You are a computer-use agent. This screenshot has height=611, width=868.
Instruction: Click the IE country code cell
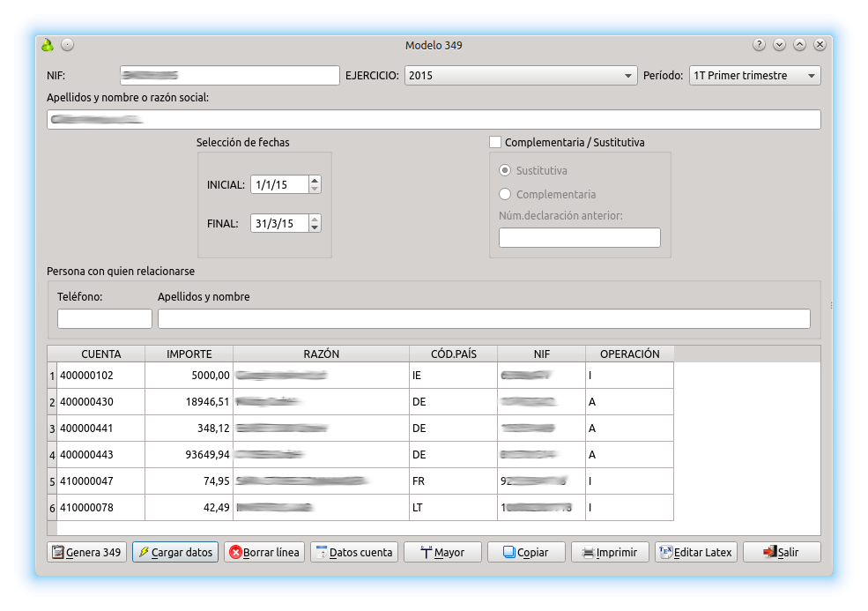tap(453, 376)
